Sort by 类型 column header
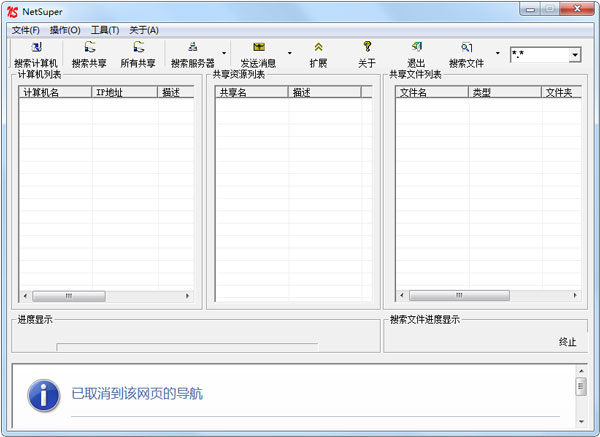The height and width of the screenshot is (437, 600). [x=505, y=92]
